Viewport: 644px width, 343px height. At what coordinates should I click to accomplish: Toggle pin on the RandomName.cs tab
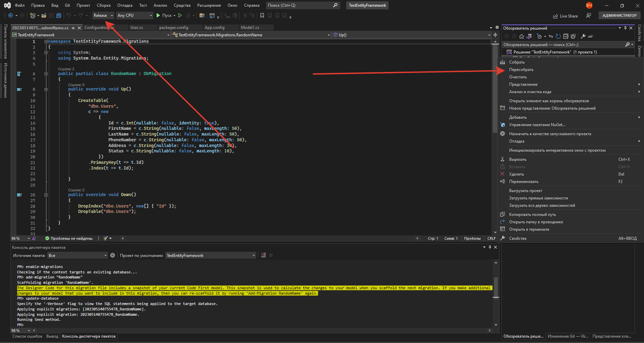coord(73,28)
